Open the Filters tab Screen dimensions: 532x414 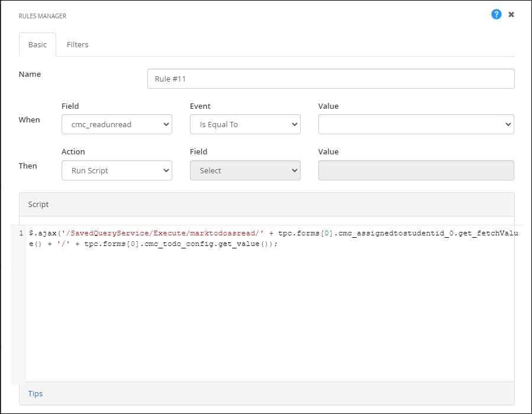click(78, 44)
